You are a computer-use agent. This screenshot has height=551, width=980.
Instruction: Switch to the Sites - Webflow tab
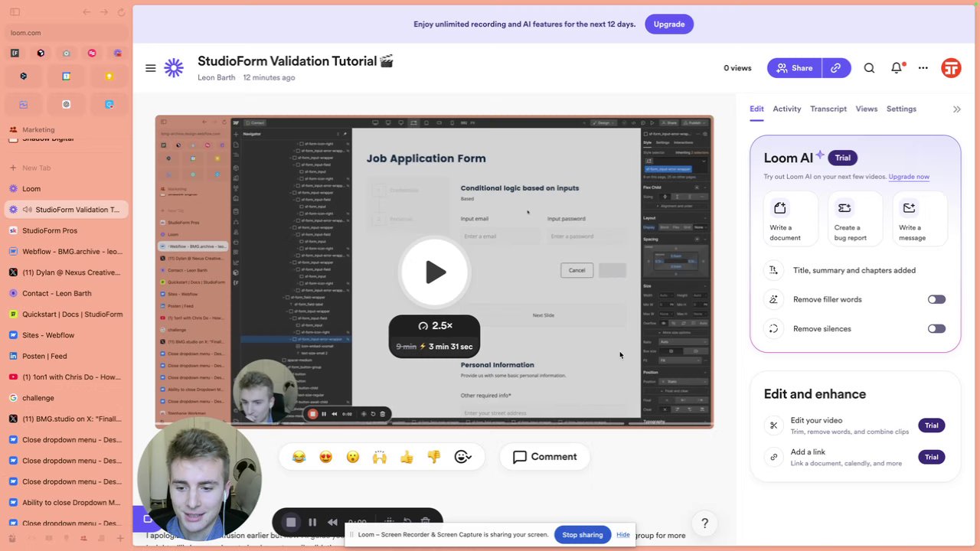[67, 335]
